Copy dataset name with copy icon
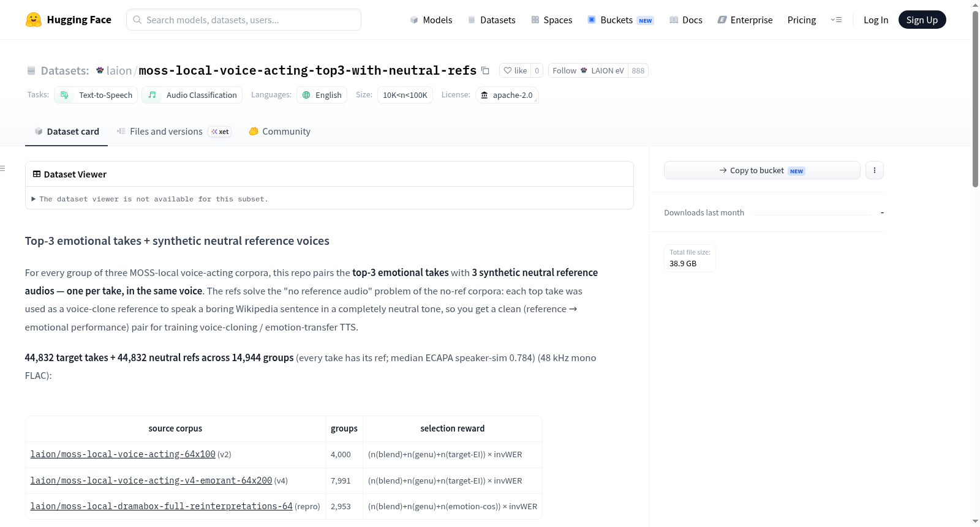 click(x=485, y=70)
